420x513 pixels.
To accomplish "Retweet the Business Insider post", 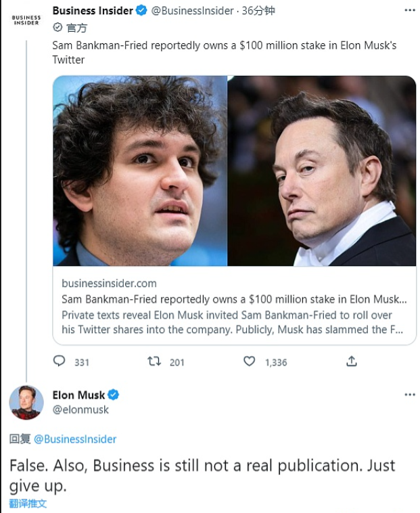I will [154, 361].
